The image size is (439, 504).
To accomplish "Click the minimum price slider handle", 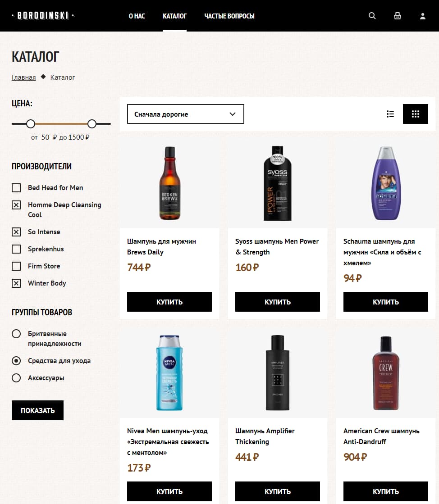I will click(31, 123).
